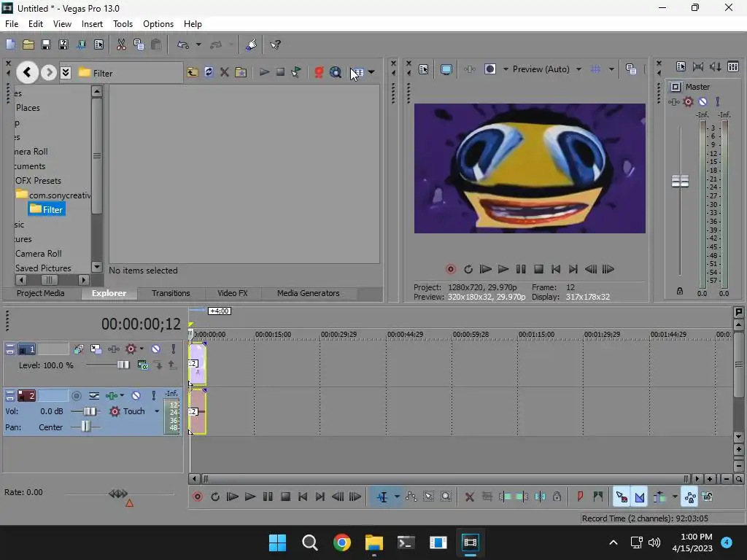This screenshot has width=747, height=560.
Task: Adjust the Master volume fader
Action: (680, 182)
